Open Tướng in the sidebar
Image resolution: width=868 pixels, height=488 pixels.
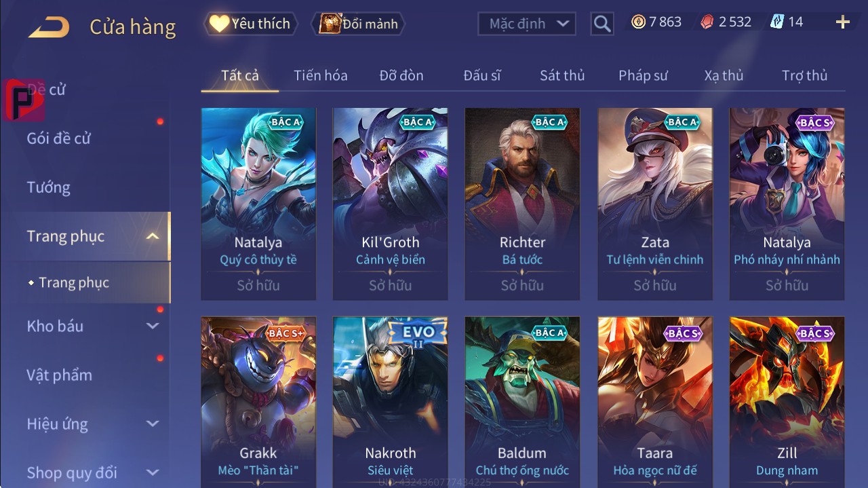tap(49, 187)
